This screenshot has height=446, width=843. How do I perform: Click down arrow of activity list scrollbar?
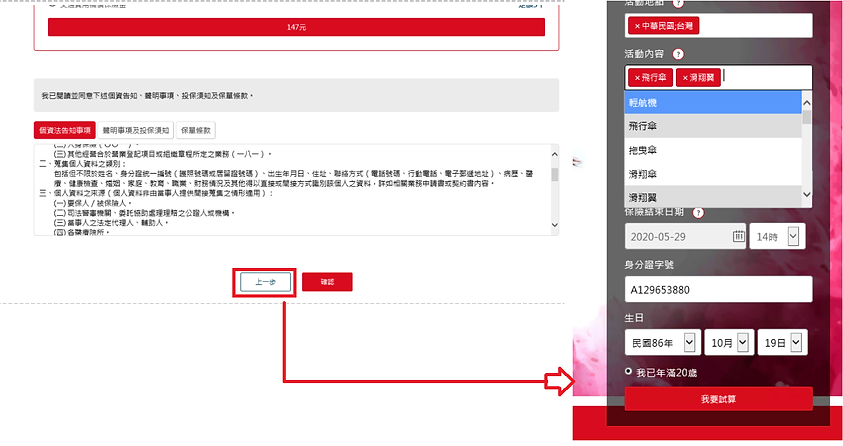(x=806, y=195)
